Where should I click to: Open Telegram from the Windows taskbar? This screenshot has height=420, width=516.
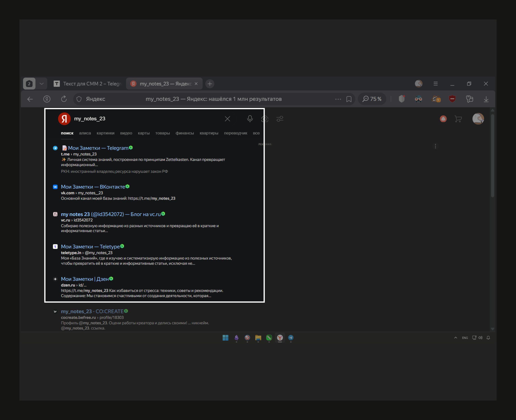click(291, 338)
